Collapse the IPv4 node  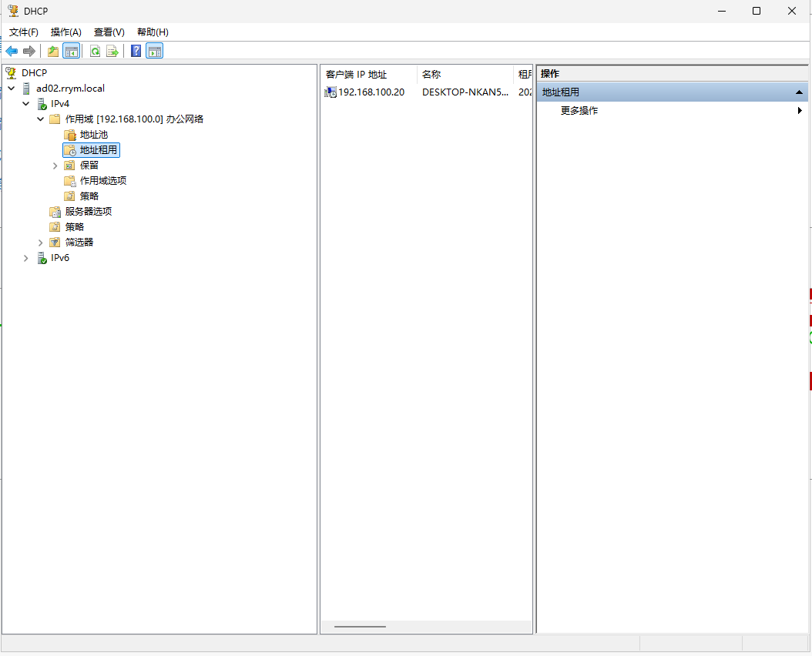pos(26,104)
